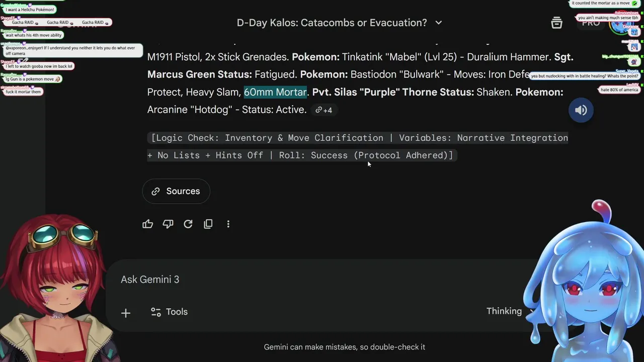Give the response a thumbs up
The image size is (644, 362).
coord(147,224)
